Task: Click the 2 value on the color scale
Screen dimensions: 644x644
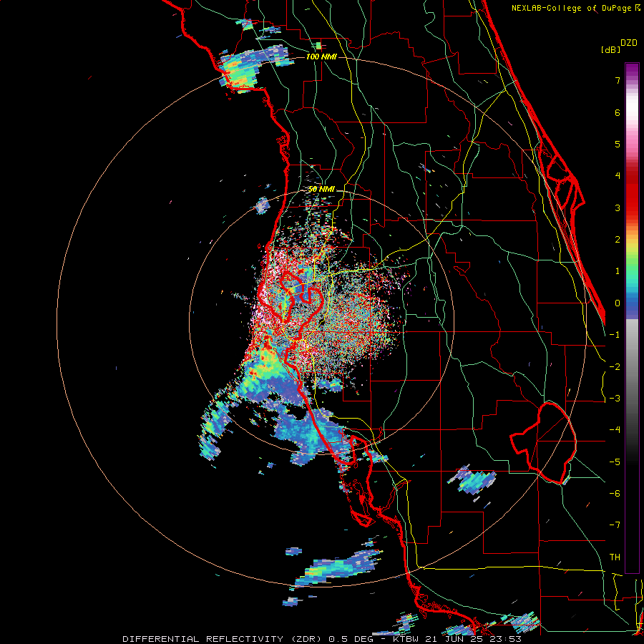Action: pos(618,240)
